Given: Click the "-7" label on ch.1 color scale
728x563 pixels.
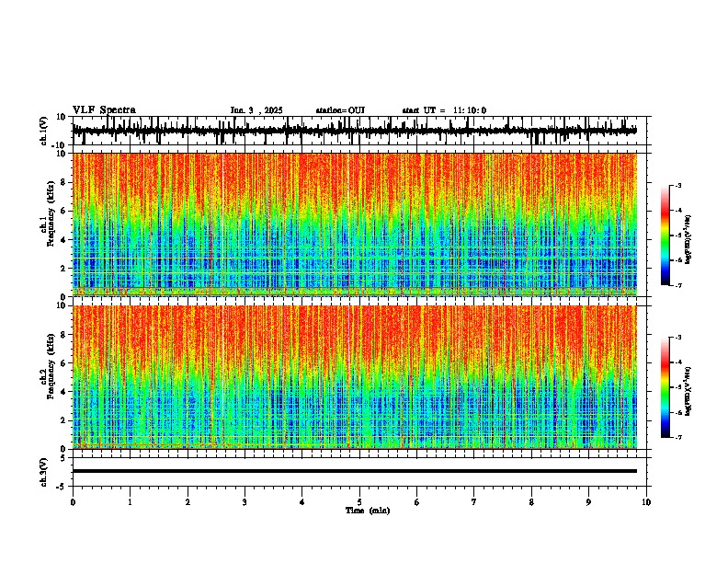Looking at the screenshot, I should click(678, 285).
